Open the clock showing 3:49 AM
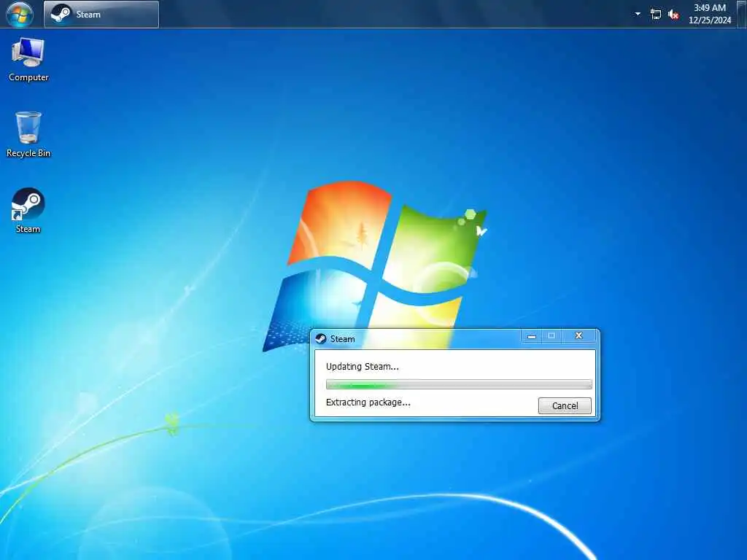The image size is (747, 560). pos(709,7)
